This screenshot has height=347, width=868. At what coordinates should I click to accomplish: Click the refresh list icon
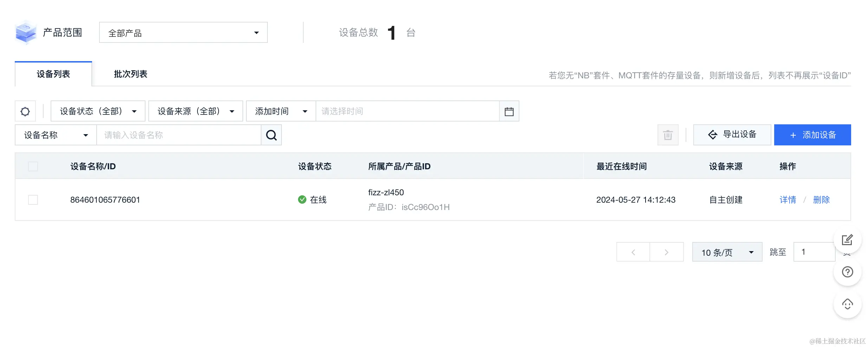click(25, 111)
